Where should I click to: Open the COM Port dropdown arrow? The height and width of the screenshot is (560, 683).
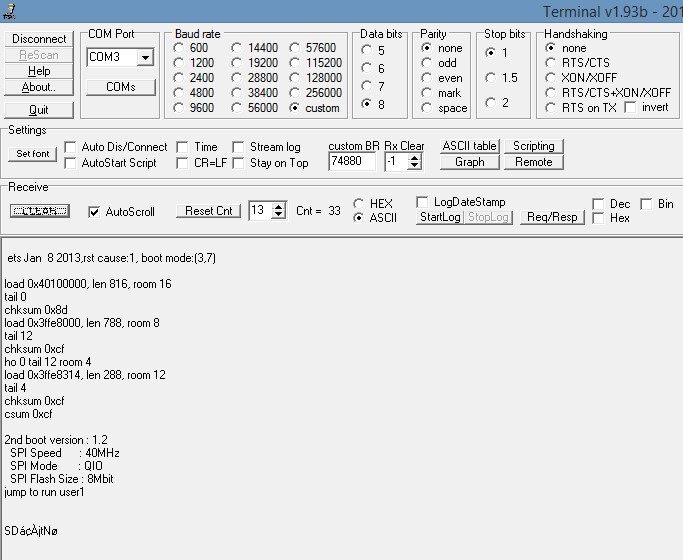(x=145, y=57)
